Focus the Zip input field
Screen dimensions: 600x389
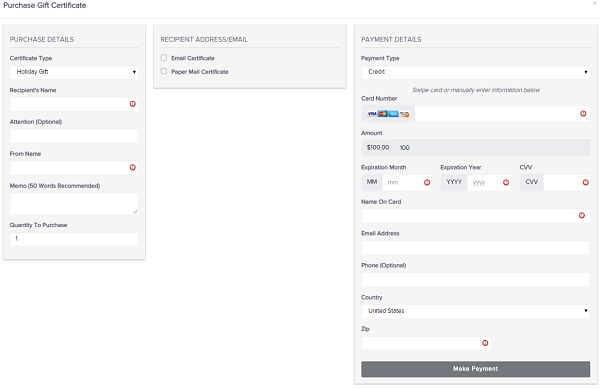point(426,343)
